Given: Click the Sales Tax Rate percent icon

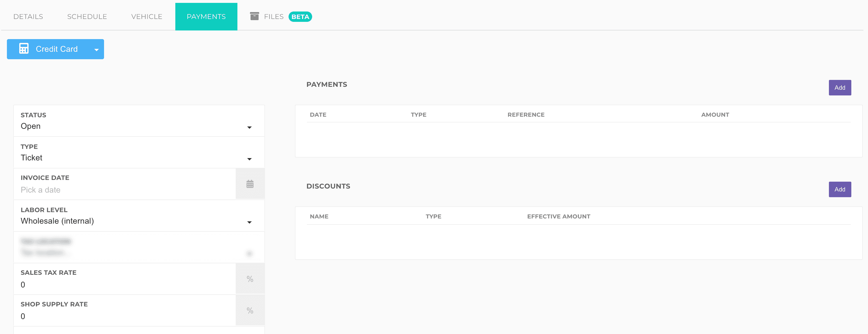Looking at the screenshot, I should pos(250,279).
